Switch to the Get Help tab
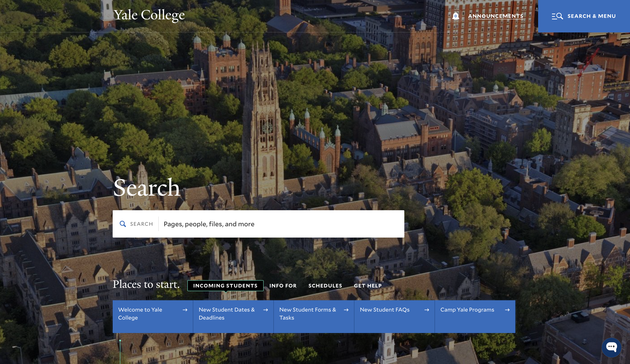 367,285
